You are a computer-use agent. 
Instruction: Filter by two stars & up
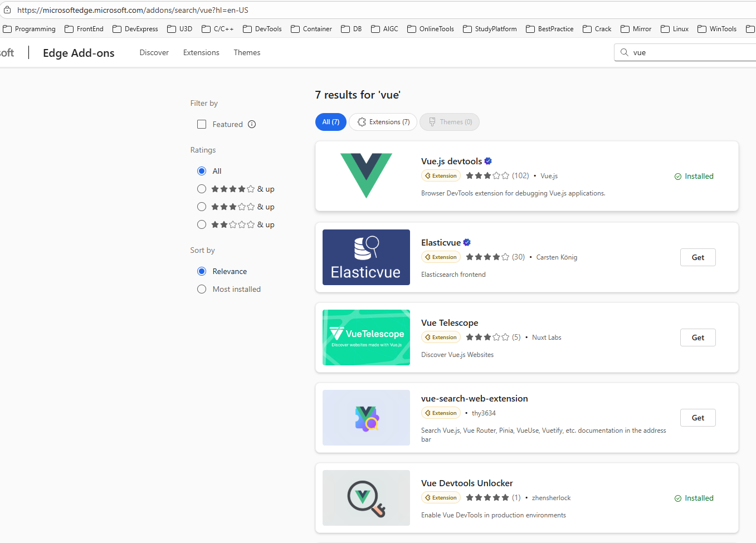pos(202,224)
